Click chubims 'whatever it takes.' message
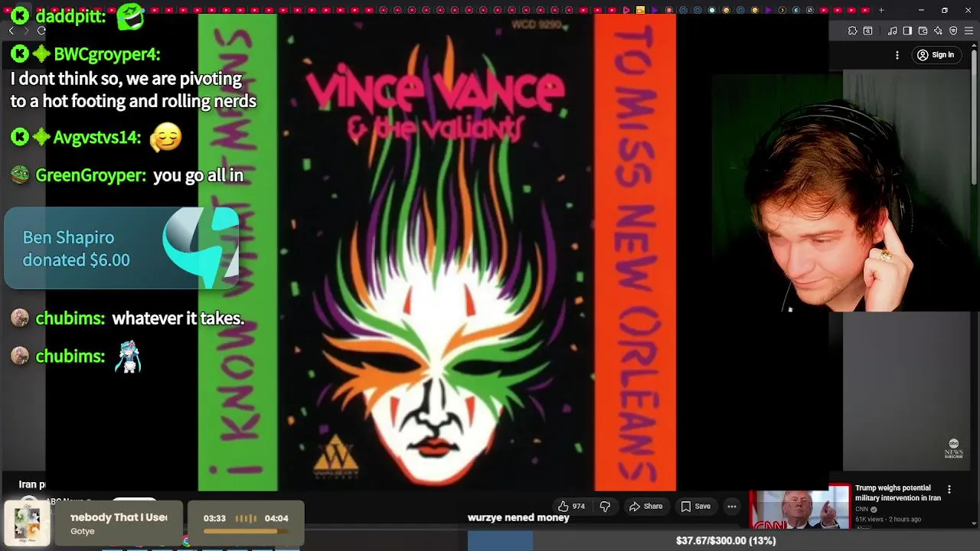980x551 pixels. pyautogui.click(x=178, y=318)
